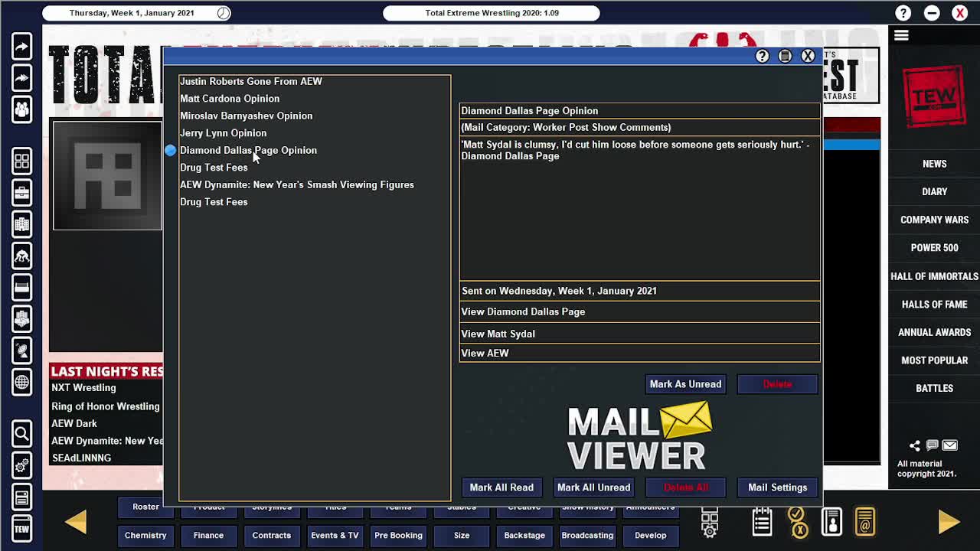980x551 pixels.
Task: Open the Broadcasting screen
Action: click(587, 536)
